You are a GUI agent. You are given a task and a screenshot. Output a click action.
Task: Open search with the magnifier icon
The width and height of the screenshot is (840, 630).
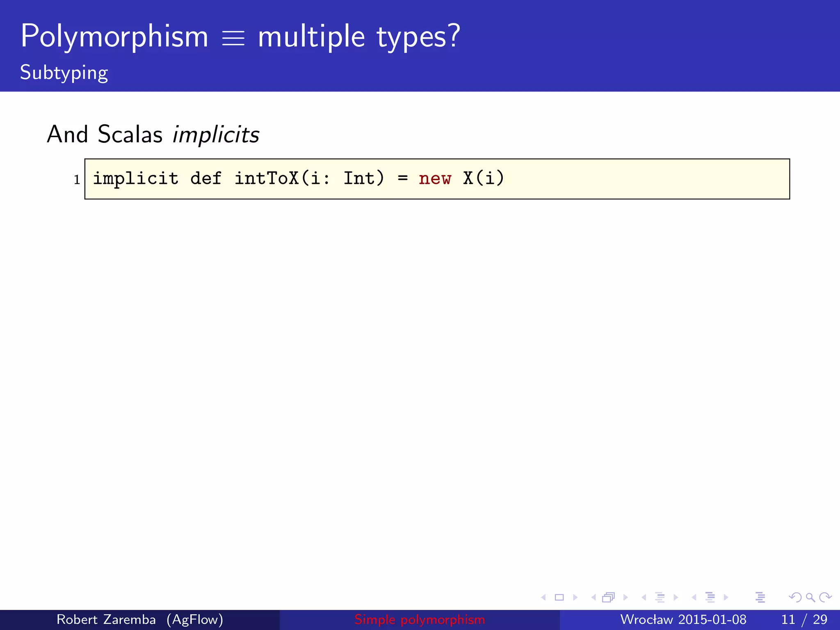point(810,598)
